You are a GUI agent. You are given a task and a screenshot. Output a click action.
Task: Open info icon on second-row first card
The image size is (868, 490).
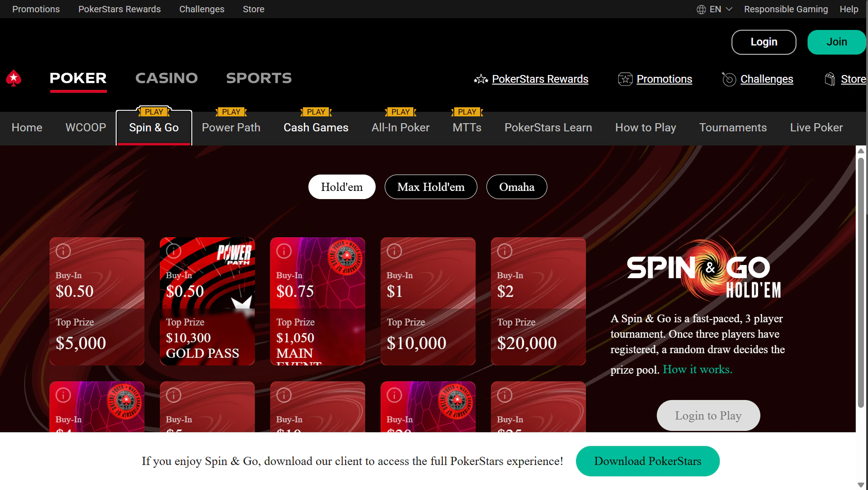[x=63, y=395]
